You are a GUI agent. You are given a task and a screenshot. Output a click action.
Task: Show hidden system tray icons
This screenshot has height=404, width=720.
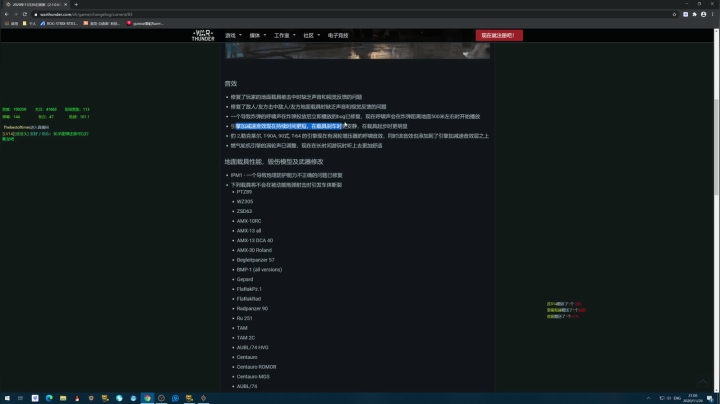coord(648,398)
